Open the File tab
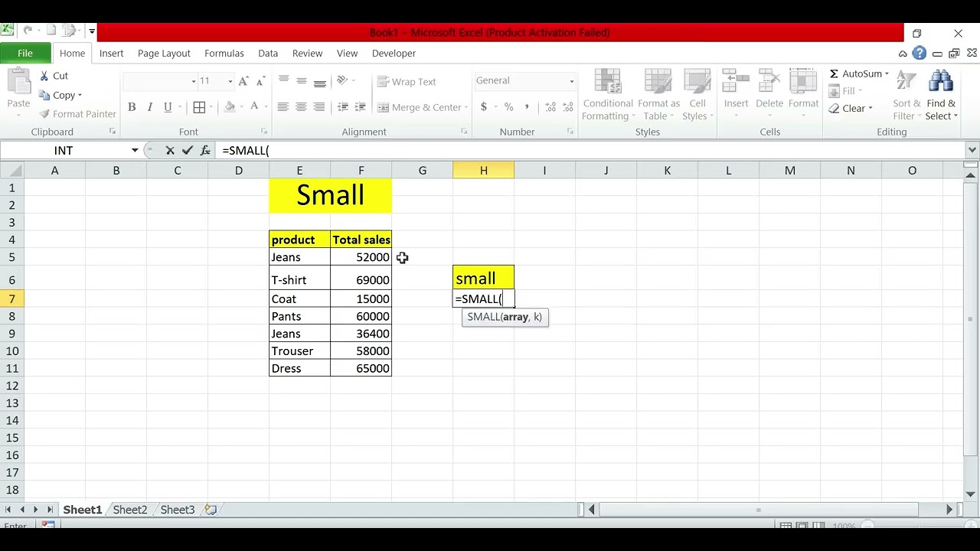980x551 pixels. point(25,53)
